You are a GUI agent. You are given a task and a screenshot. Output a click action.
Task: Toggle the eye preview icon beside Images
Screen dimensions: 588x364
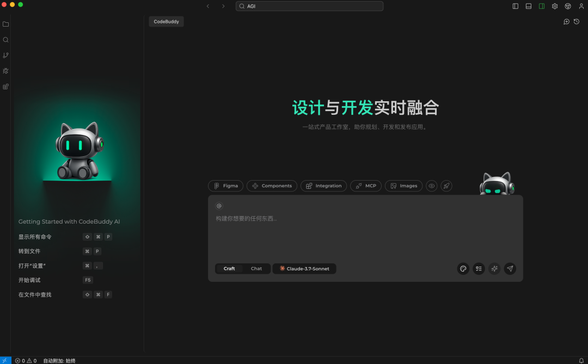point(431,186)
